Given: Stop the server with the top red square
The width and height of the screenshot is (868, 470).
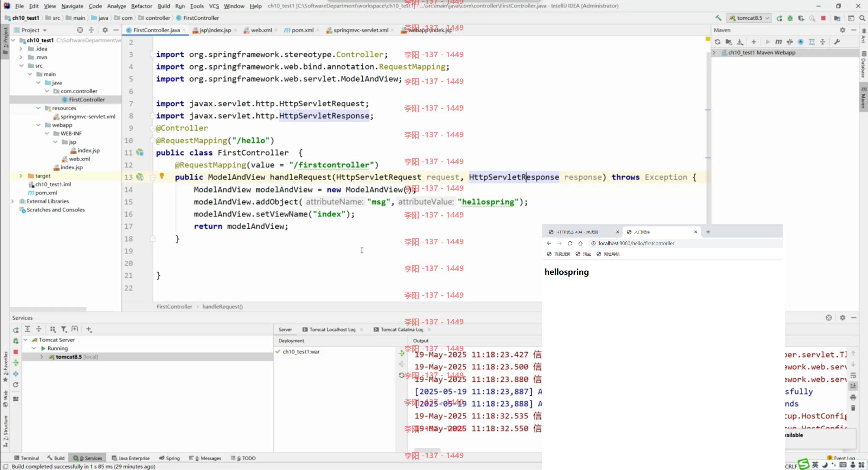Looking at the screenshot, I should (x=823, y=18).
